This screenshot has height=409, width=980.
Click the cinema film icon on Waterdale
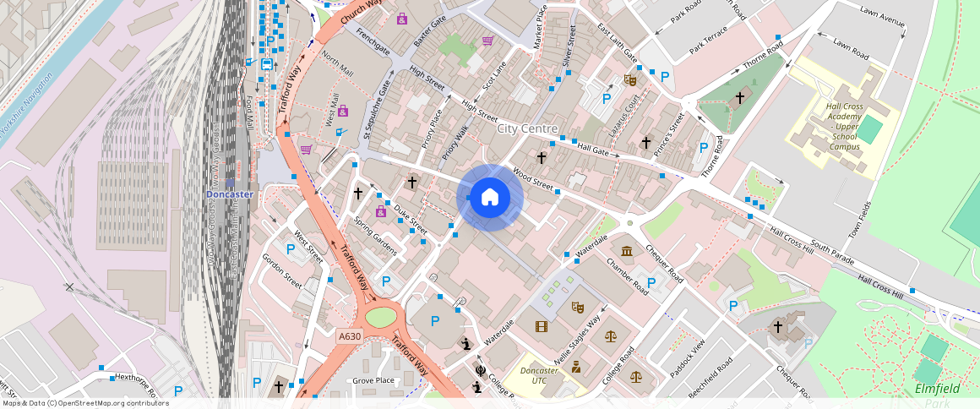pyautogui.click(x=541, y=325)
